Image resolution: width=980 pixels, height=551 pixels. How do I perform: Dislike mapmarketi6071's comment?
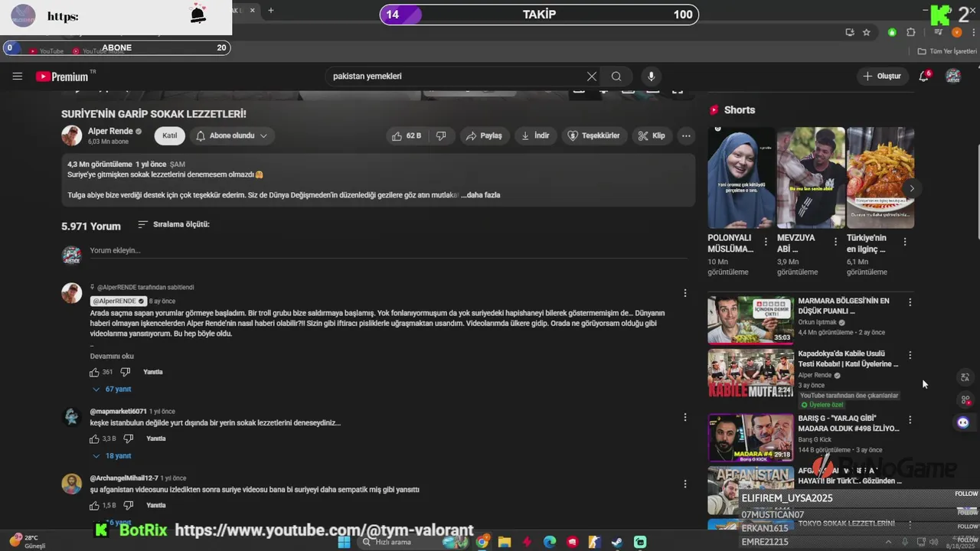[129, 439]
